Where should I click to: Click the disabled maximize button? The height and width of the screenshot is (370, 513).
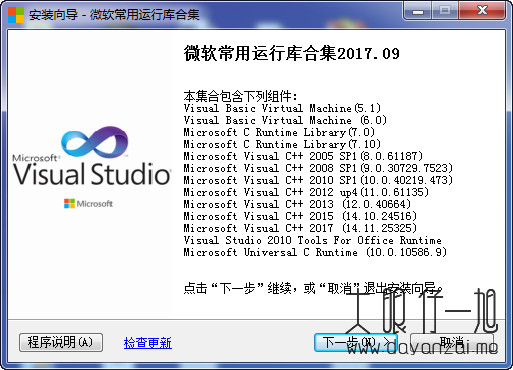coord(445,11)
